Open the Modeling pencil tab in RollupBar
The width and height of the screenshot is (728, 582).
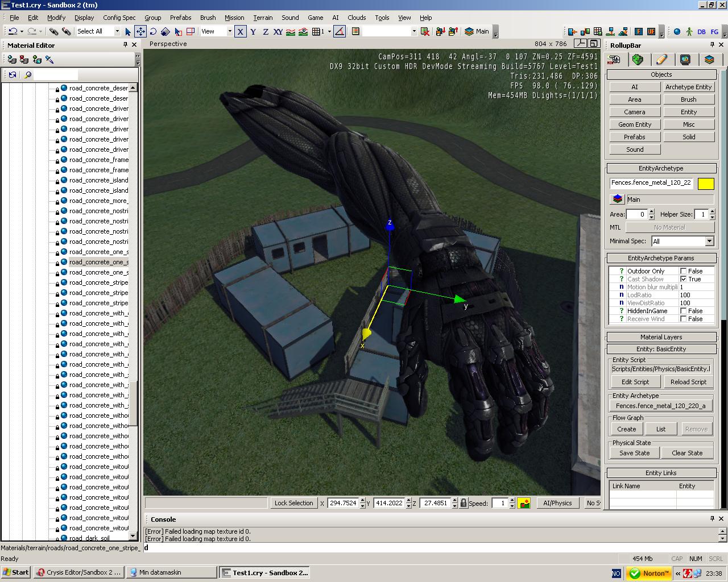tap(661, 60)
